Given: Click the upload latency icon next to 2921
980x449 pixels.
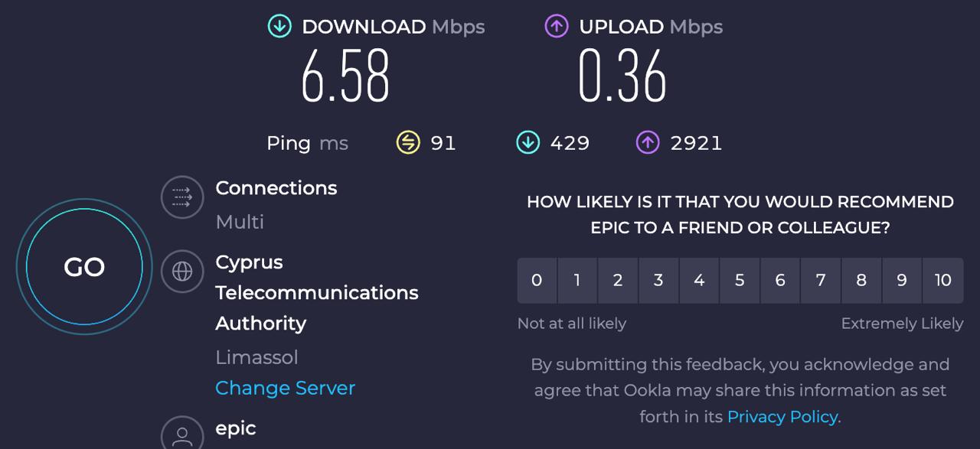Looking at the screenshot, I should (x=648, y=142).
